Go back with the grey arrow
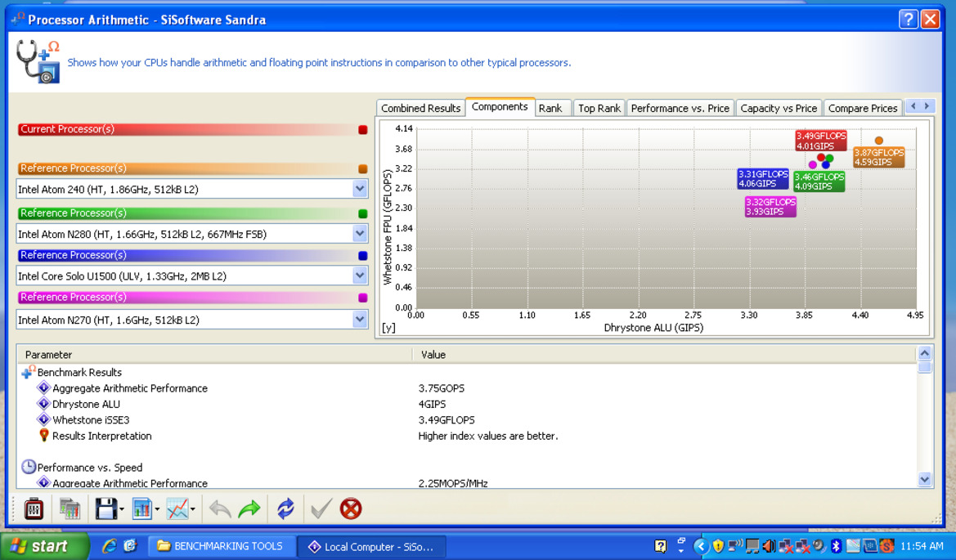The height and width of the screenshot is (560, 956). (219, 508)
